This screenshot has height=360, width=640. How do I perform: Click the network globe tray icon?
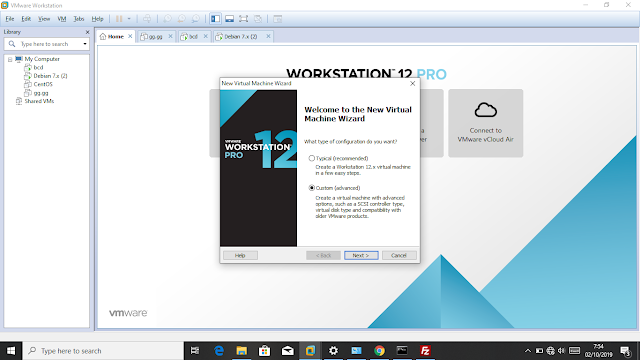click(551, 351)
